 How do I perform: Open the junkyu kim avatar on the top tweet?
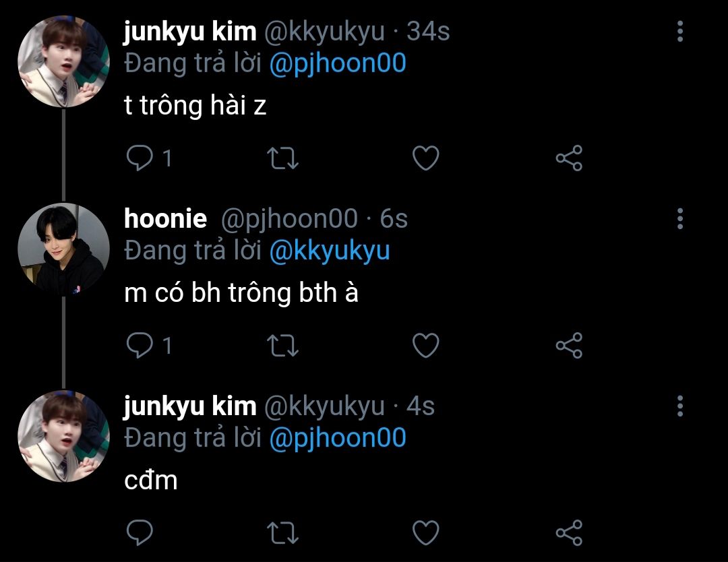coord(63,61)
